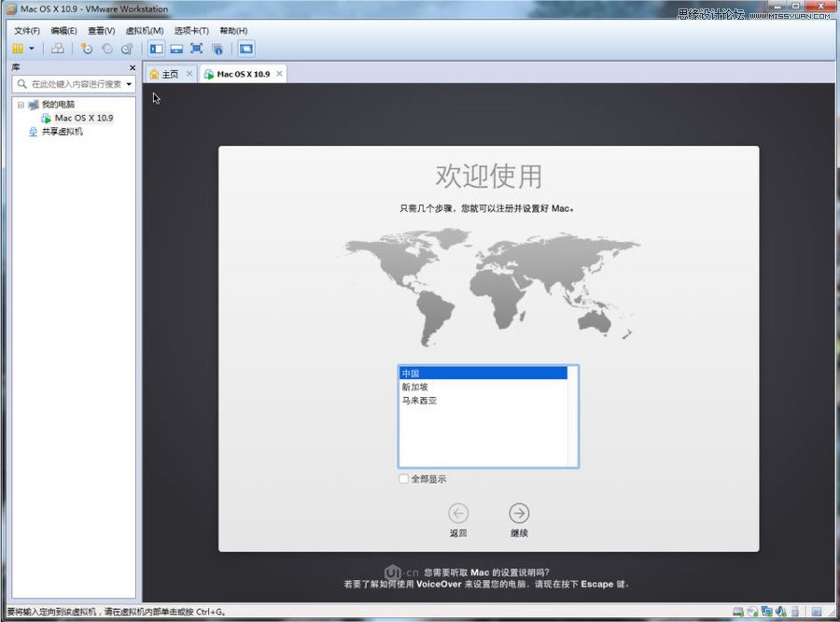Enter Unity mode via its toolbar icon
This screenshot has height=622, width=840.
click(x=218, y=49)
